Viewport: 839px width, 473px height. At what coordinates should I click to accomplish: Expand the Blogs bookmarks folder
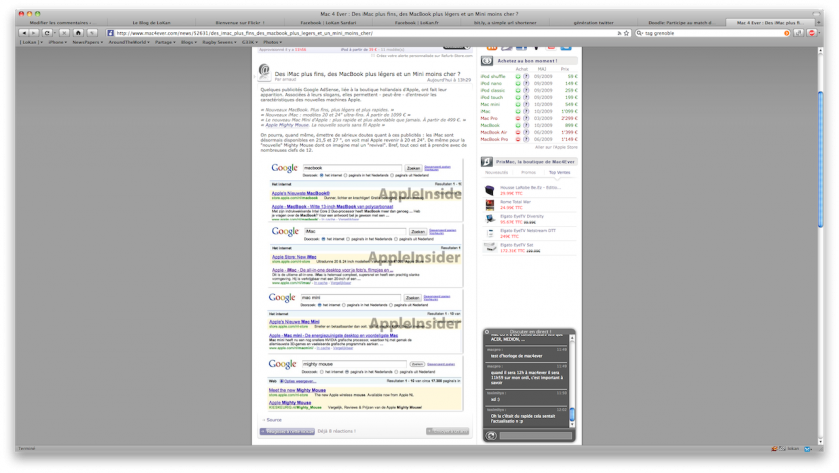(189, 42)
